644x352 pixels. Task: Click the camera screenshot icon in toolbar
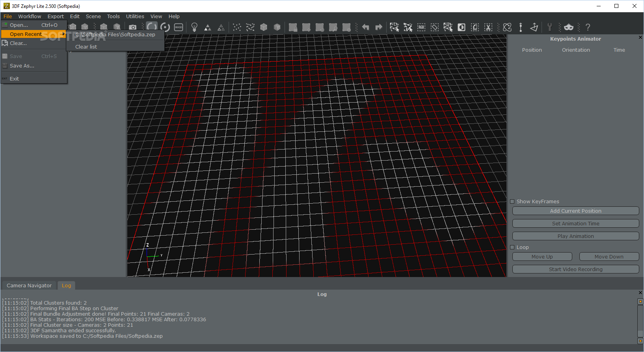click(x=133, y=27)
